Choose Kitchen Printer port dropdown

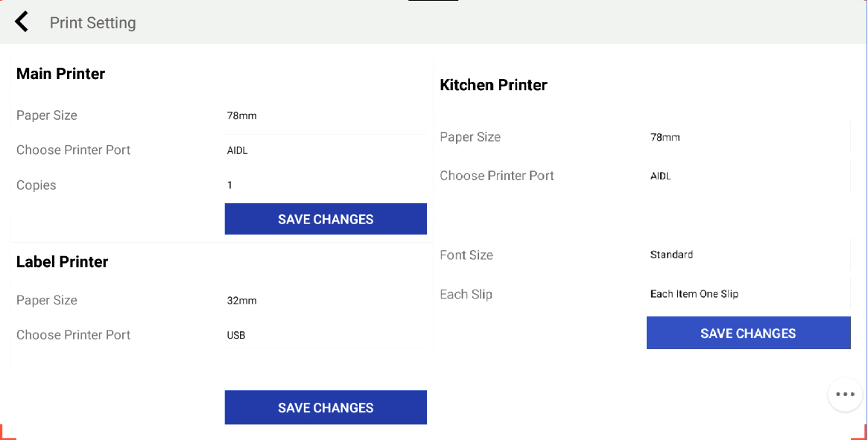(x=748, y=176)
